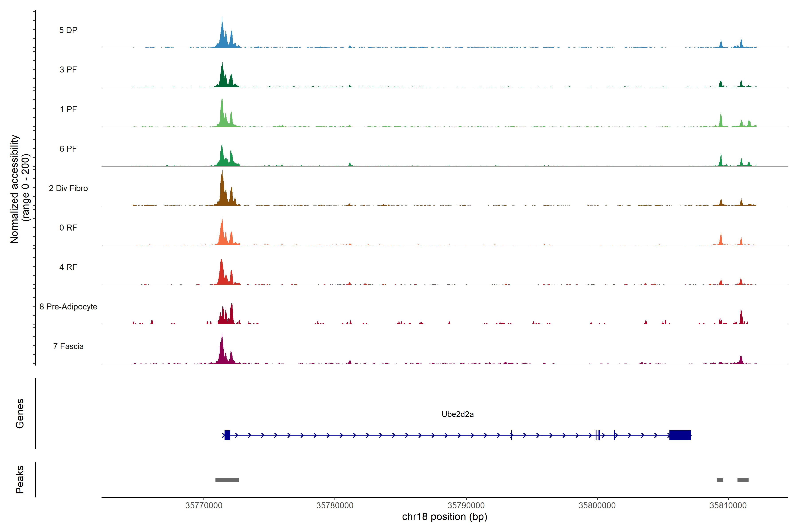Click the 35790000 axis tick label

tap(466, 505)
